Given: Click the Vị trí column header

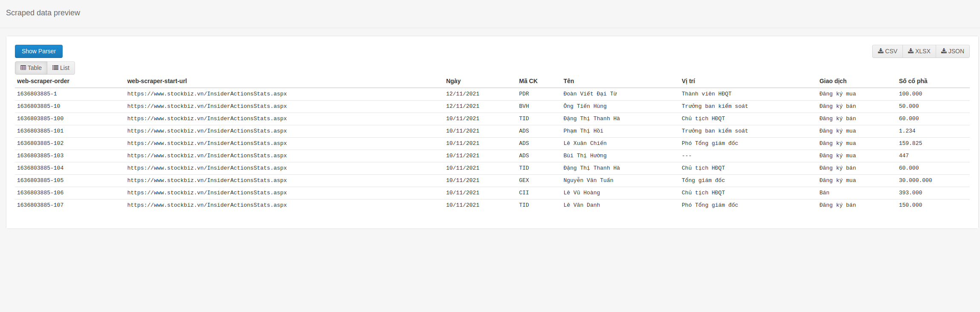Looking at the screenshot, I should (688, 81).
